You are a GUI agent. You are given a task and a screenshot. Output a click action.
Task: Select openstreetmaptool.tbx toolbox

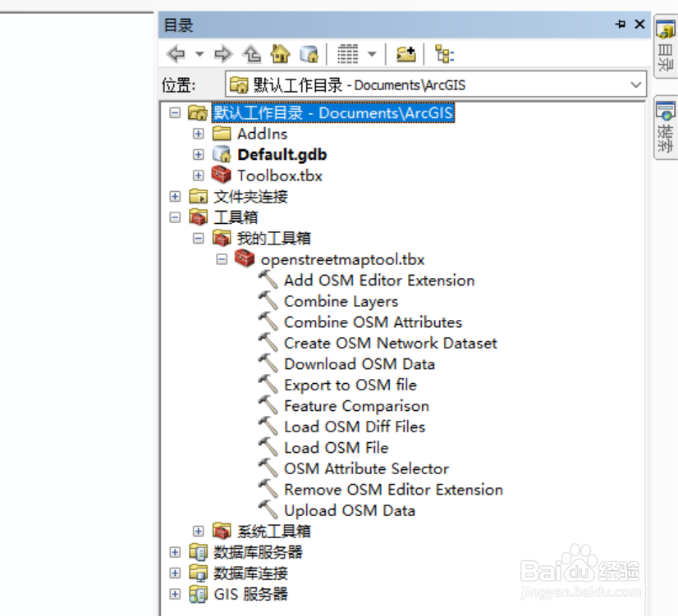(342, 260)
